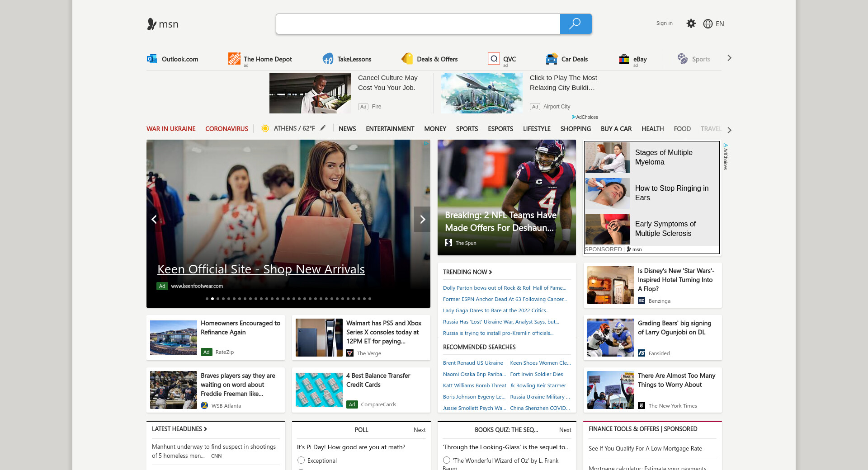Click the Sign in link
Image resolution: width=868 pixels, height=470 pixels.
pyautogui.click(x=664, y=23)
